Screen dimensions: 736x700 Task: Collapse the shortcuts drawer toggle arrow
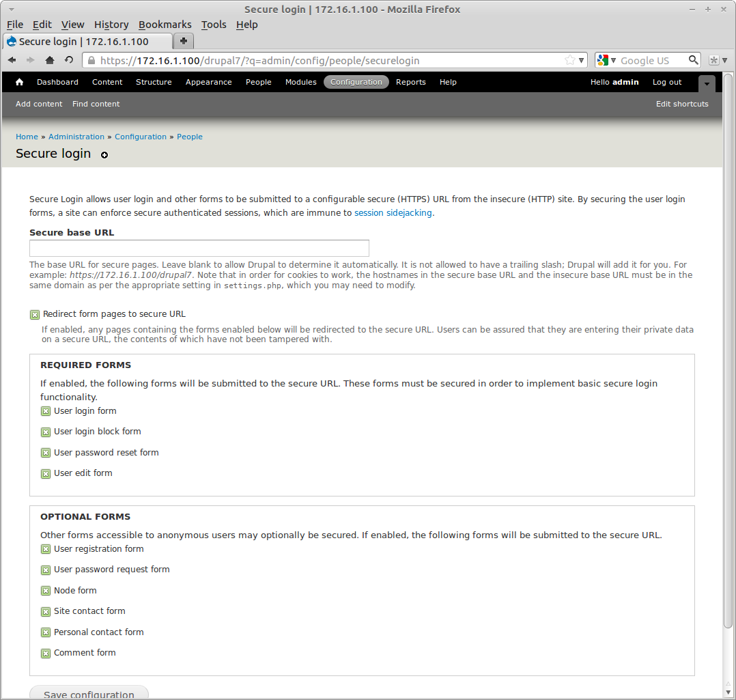tap(707, 83)
